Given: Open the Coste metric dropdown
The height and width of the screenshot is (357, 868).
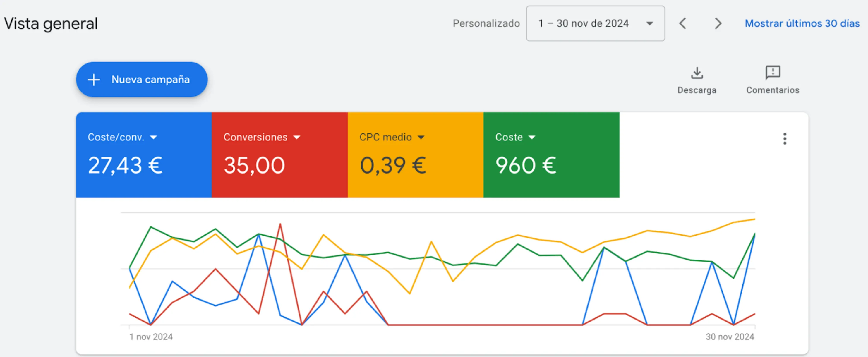Looking at the screenshot, I should (532, 138).
